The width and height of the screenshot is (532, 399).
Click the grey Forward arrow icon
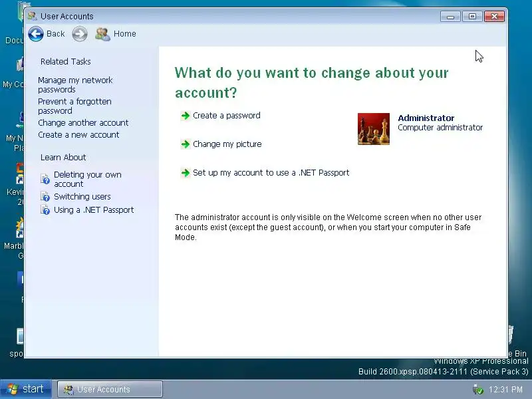80,34
